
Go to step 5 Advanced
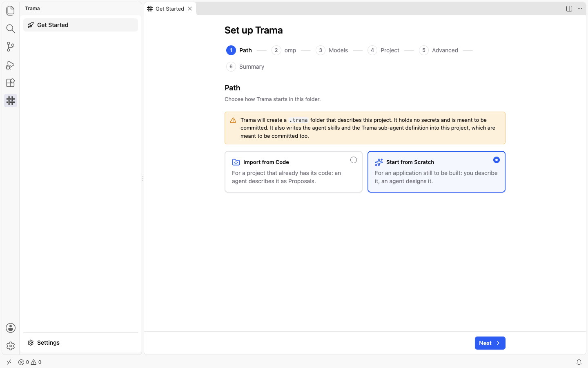[x=439, y=50]
